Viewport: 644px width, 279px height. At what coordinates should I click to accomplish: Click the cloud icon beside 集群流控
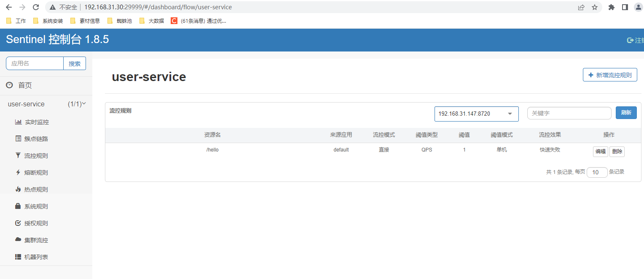click(18, 240)
